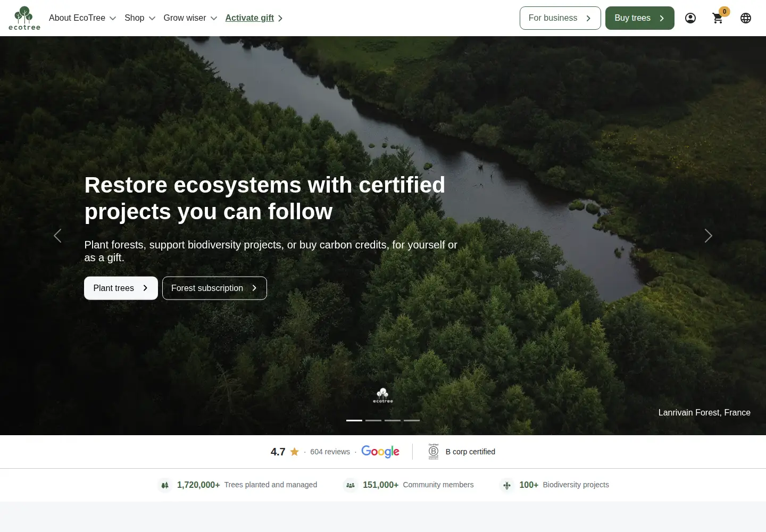Open the shopping cart

718,18
